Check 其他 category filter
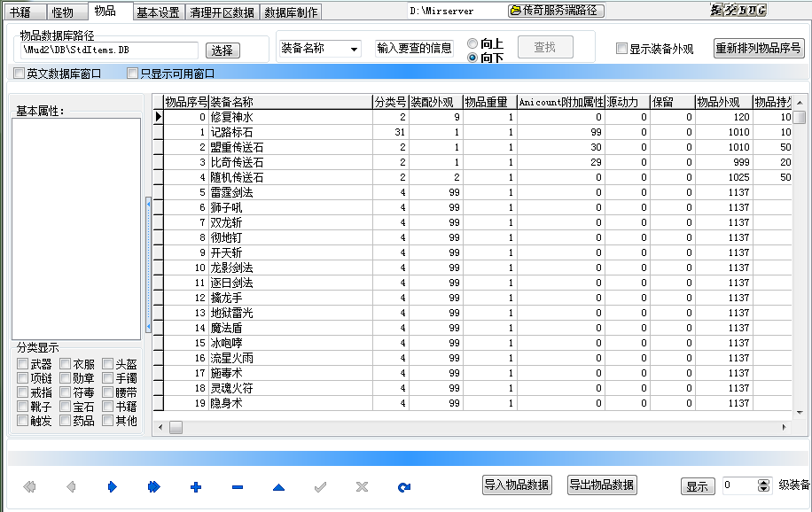The width and height of the screenshot is (812, 512). [x=108, y=421]
